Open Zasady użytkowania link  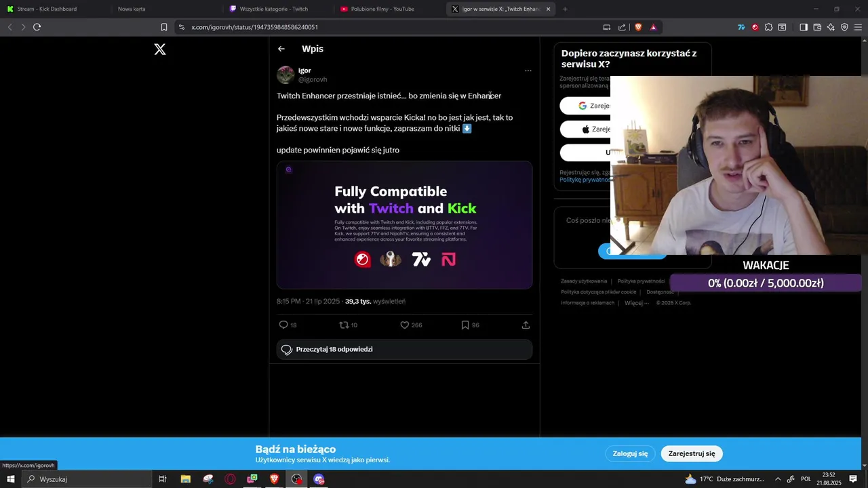pyautogui.click(x=584, y=281)
